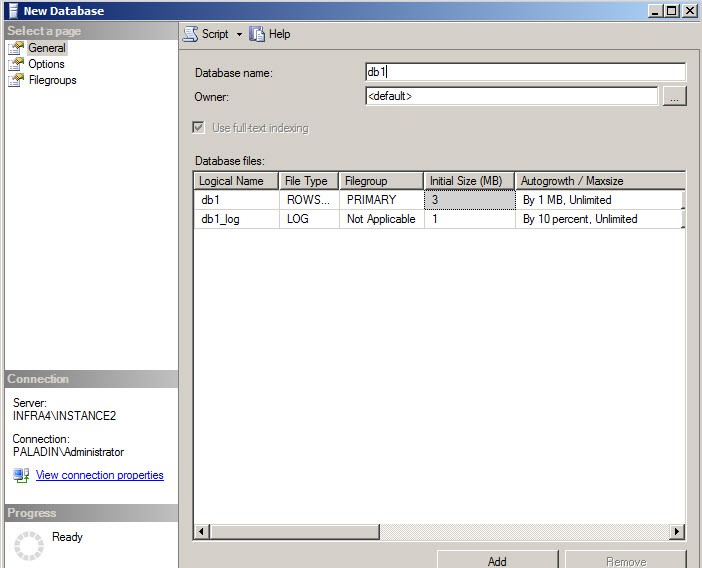Click Autogrowth / Maxsize column header
This screenshot has width=702, height=568.
600,181
